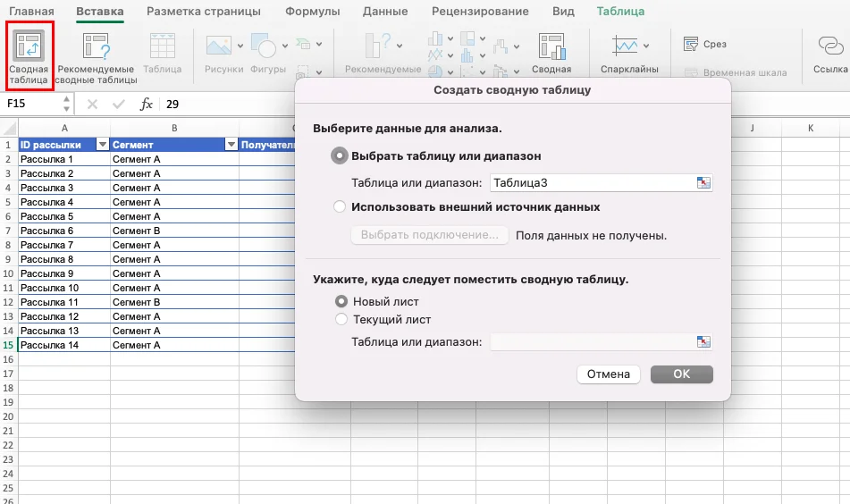Click range selector icon for destination range

pos(703,341)
